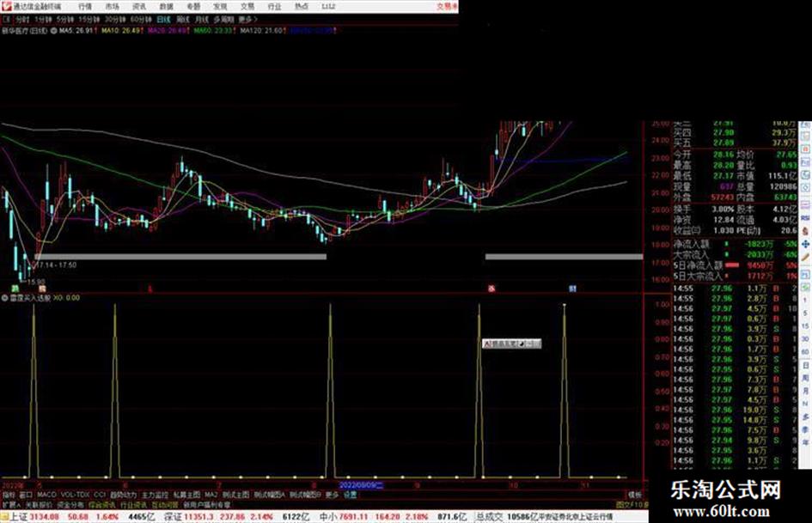
Task: Click the RSI icon in right sidebar
Action: click(x=805, y=218)
